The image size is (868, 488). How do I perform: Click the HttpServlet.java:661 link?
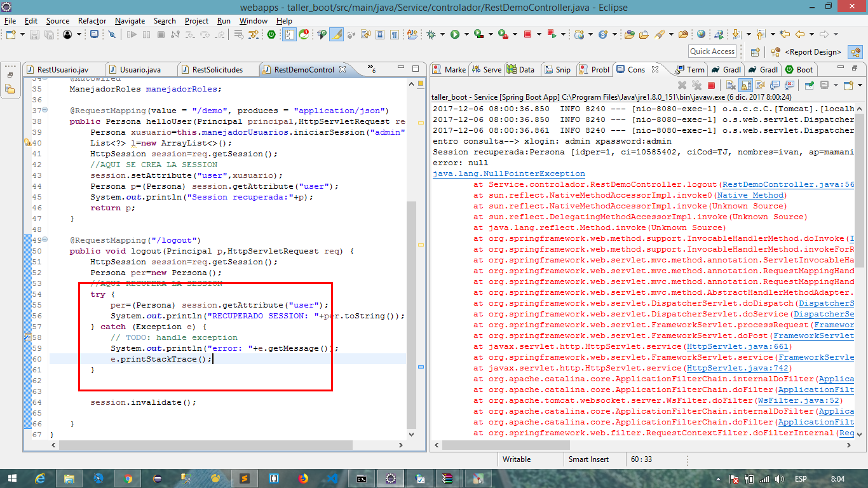click(738, 347)
